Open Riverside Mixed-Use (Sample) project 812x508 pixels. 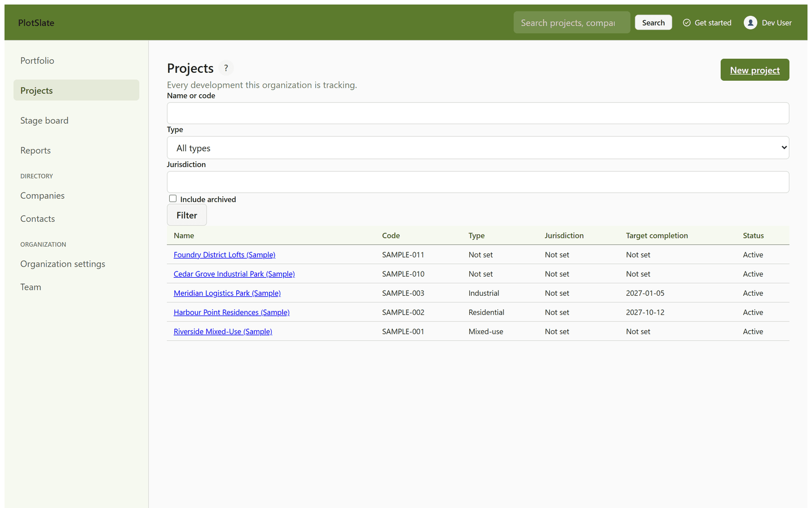tap(223, 331)
